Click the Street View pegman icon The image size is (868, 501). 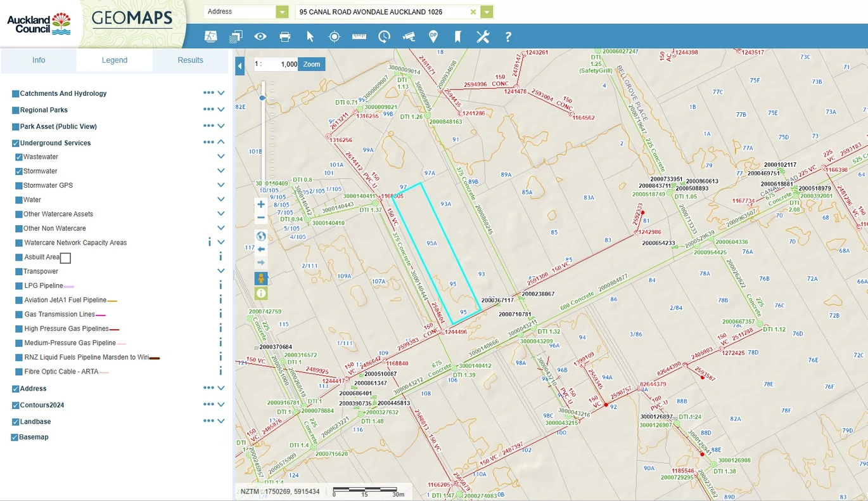pyautogui.click(x=261, y=278)
